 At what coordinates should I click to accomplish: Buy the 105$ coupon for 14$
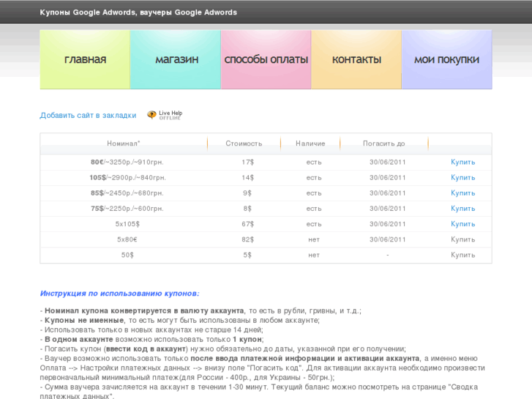coord(462,177)
